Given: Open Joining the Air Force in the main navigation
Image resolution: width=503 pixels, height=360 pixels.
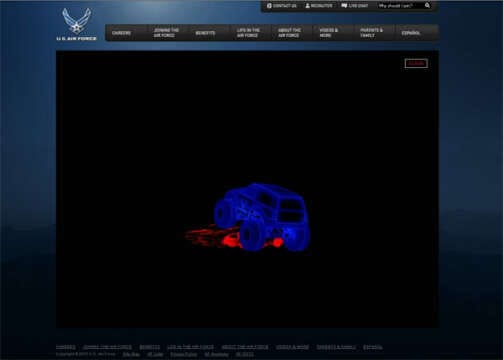Looking at the screenshot, I should coord(166,33).
